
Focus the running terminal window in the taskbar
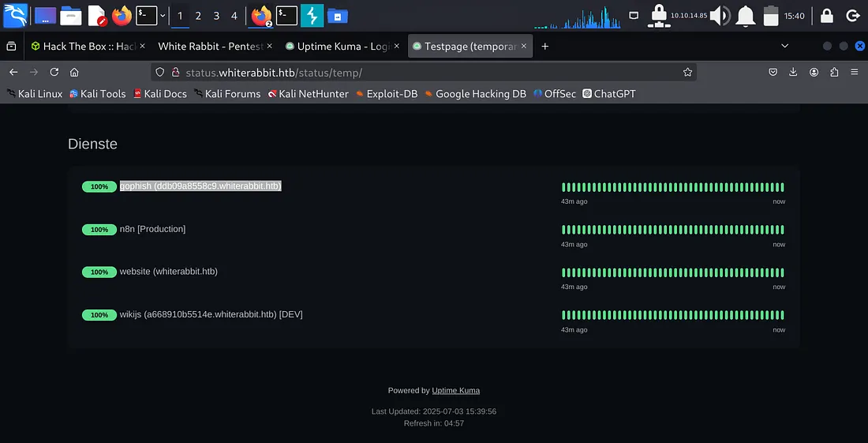click(286, 16)
